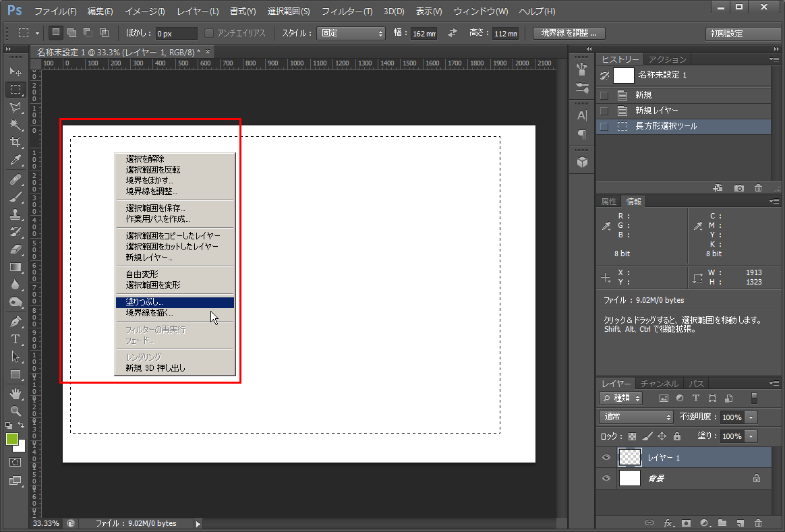Choose 塗りつぶし... from context menu

(174, 303)
